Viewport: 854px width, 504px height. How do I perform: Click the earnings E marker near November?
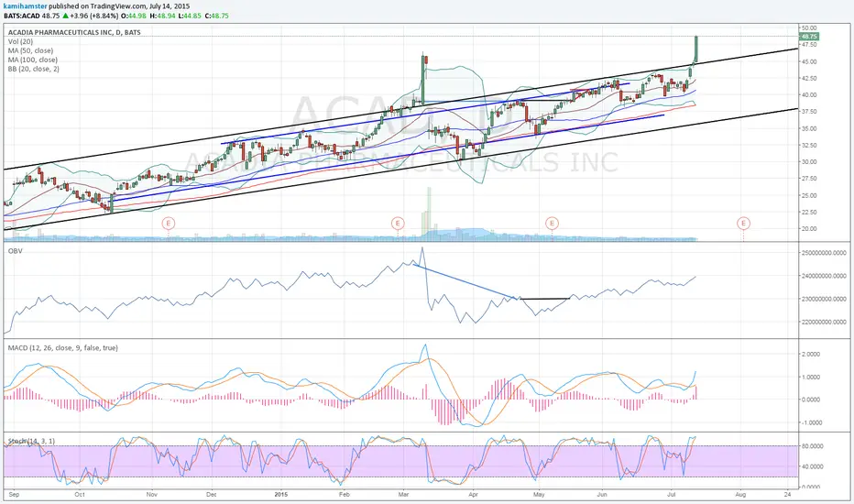tap(169, 223)
